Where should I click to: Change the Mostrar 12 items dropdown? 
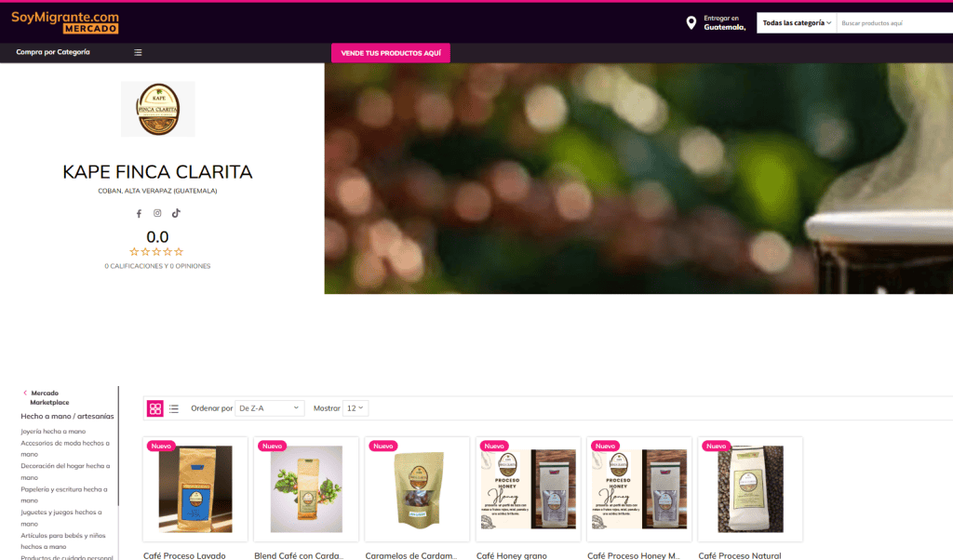pyautogui.click(x=353, y=407)
